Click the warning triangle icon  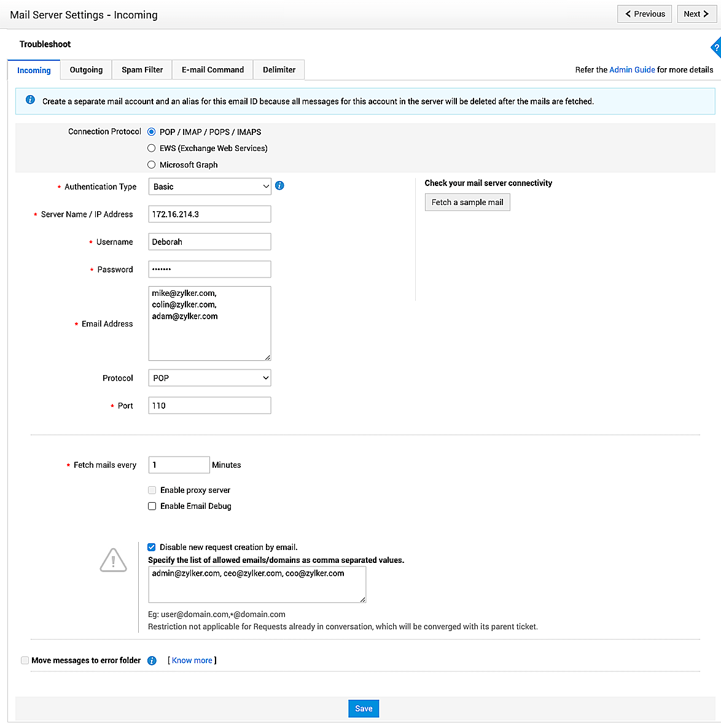point(113,560)
